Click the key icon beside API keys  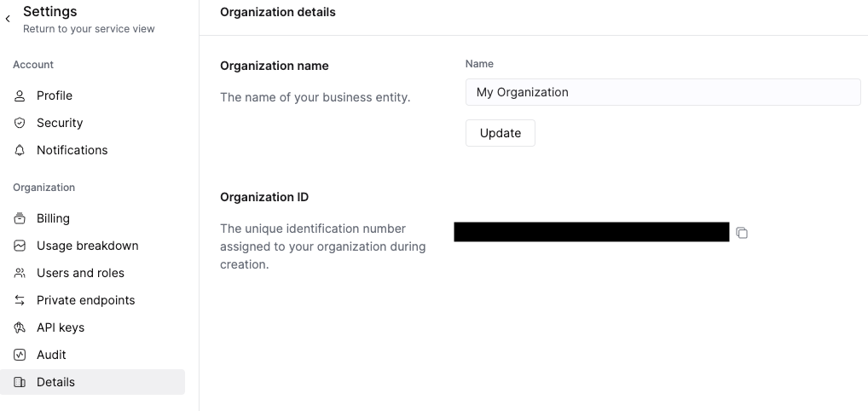point(20,327)
